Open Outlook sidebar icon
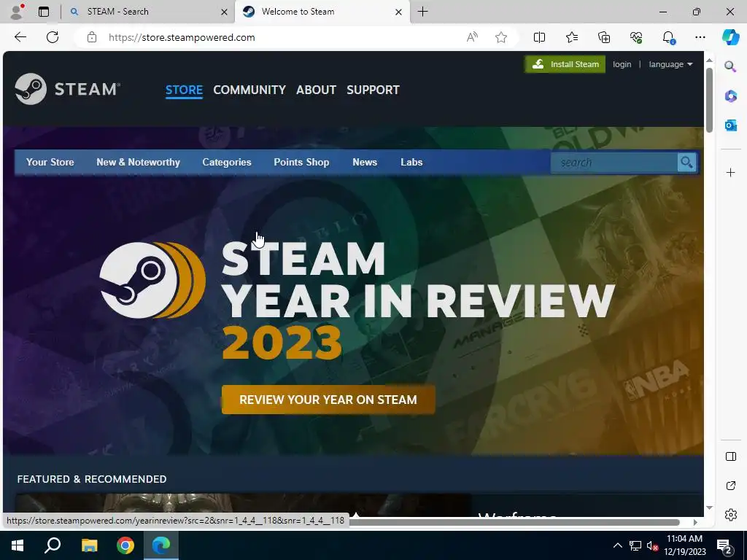This screenshot has height=560, width=747. [x=730, y=125]
